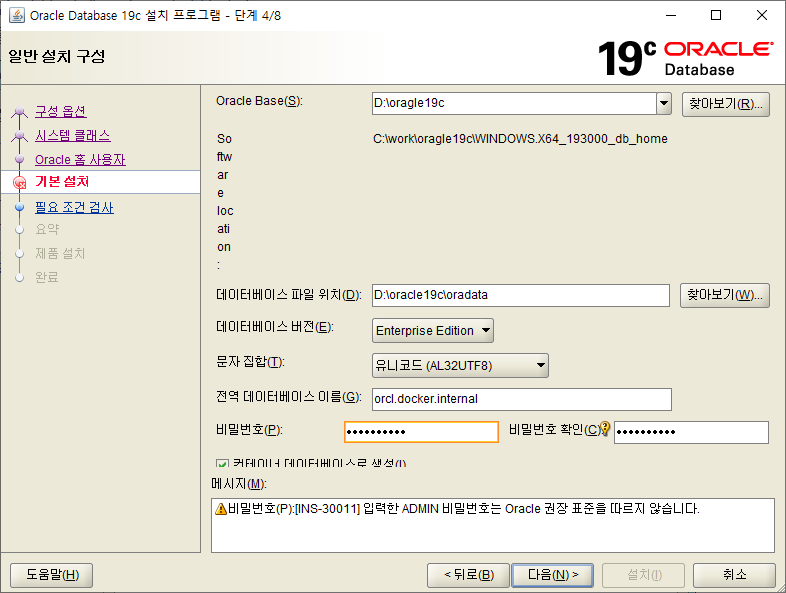Open the Oracle Base dropdown arrow

pyautogui.click(x=664, y=104)
